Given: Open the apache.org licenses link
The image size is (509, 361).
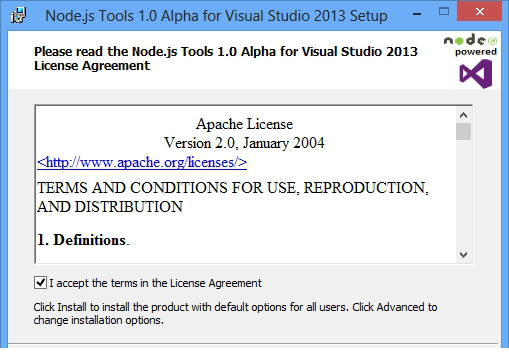Looking at the screenshot, I should click(142, 162).
